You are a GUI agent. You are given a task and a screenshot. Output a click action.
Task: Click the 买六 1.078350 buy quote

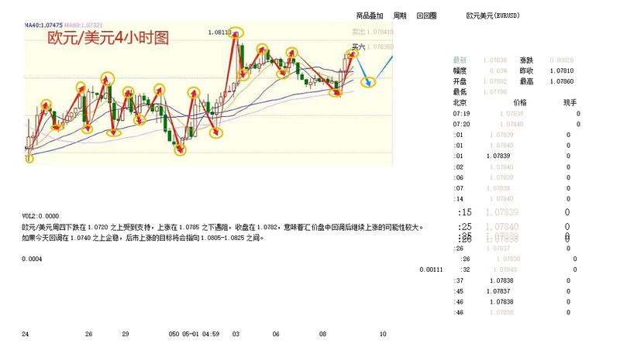click(373, 46)
